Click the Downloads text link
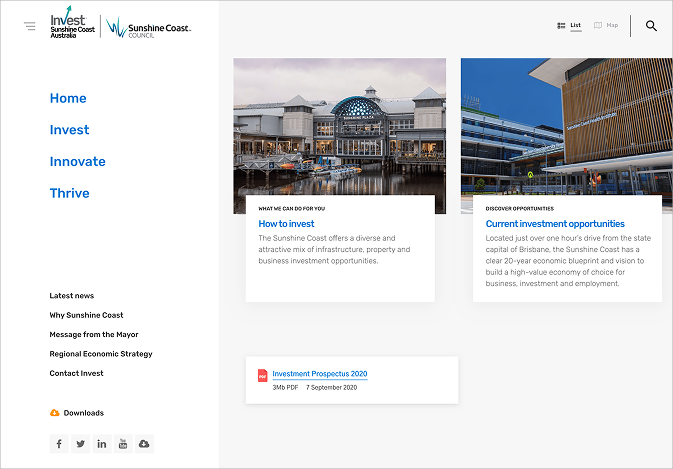 (84, 413)
